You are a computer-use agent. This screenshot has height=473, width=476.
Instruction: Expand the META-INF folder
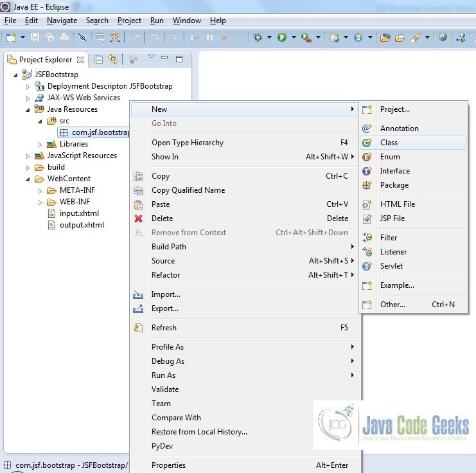click(40, 191)
